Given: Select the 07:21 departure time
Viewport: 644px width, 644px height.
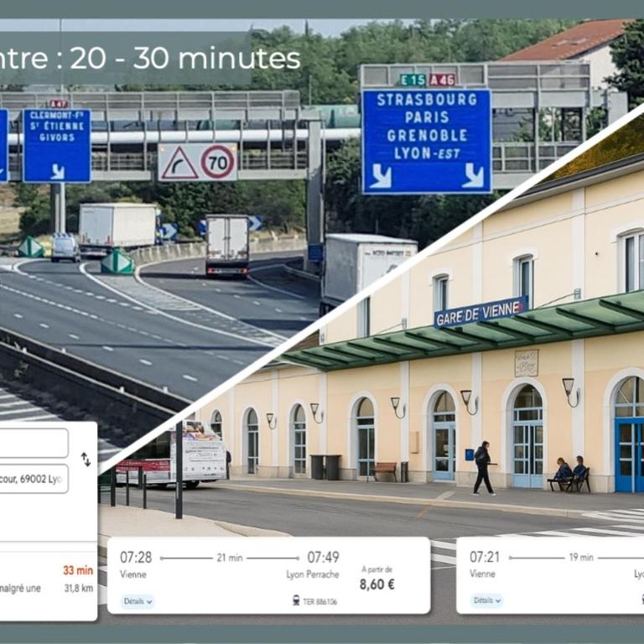Looking at the screenshot, I should tap(485, 557).
